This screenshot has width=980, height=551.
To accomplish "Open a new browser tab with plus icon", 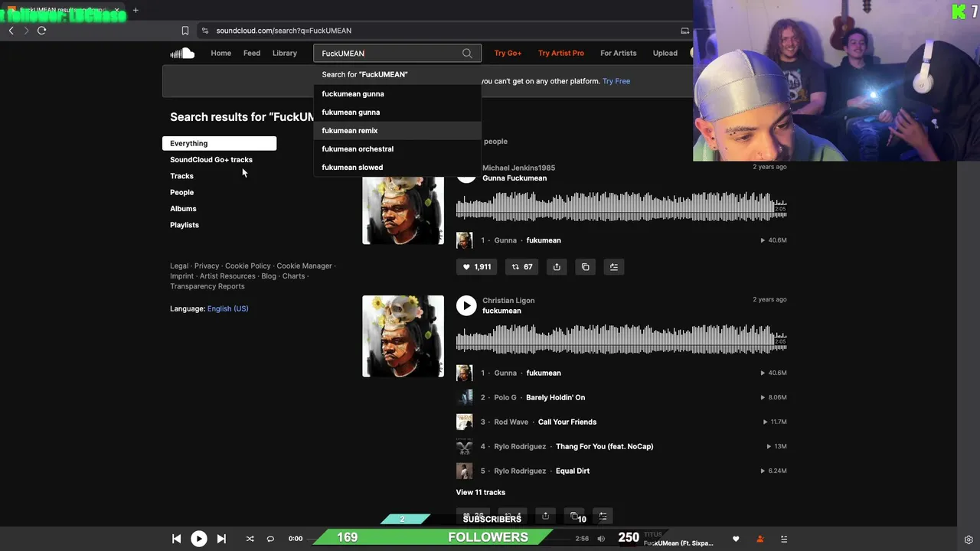I will click(136, 10).
